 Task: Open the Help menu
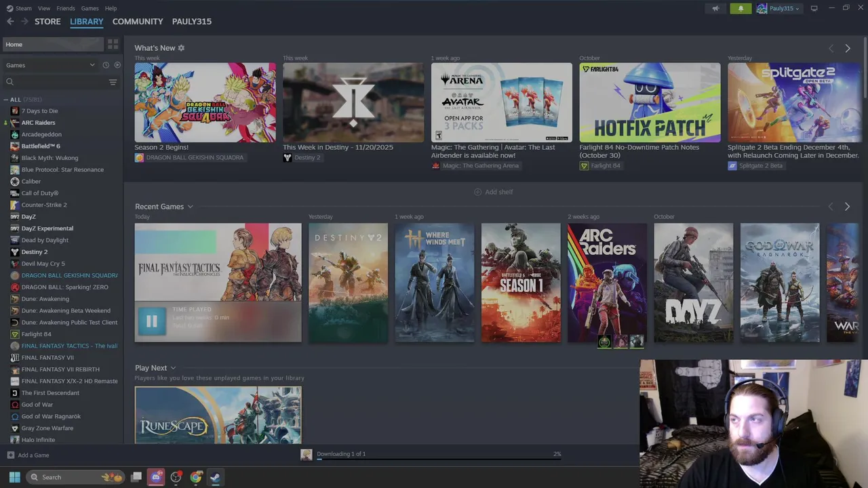point(111,8)
